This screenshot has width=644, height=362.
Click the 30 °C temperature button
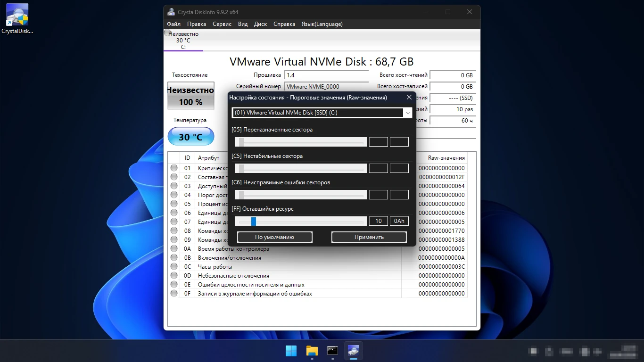[x=191, y=137]
